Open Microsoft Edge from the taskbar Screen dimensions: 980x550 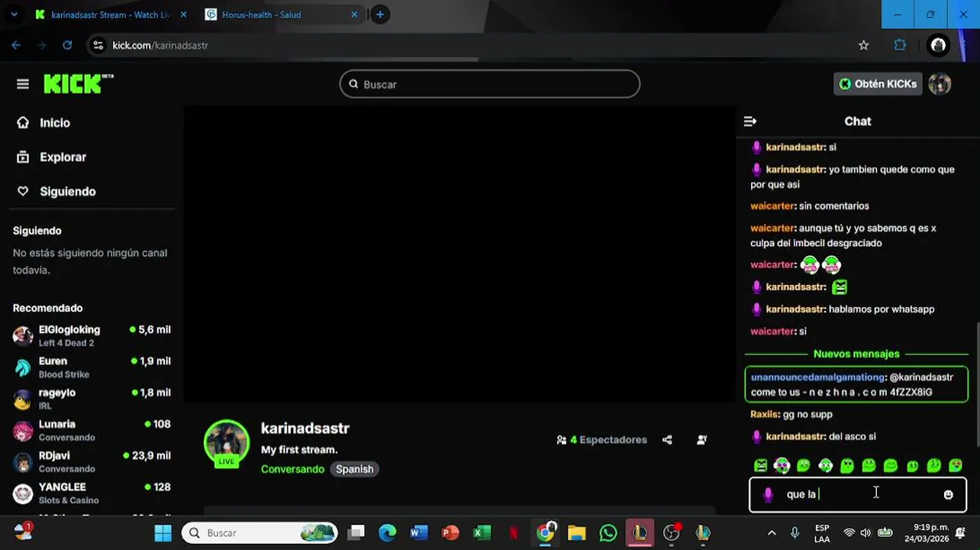[x=387, y=532]
